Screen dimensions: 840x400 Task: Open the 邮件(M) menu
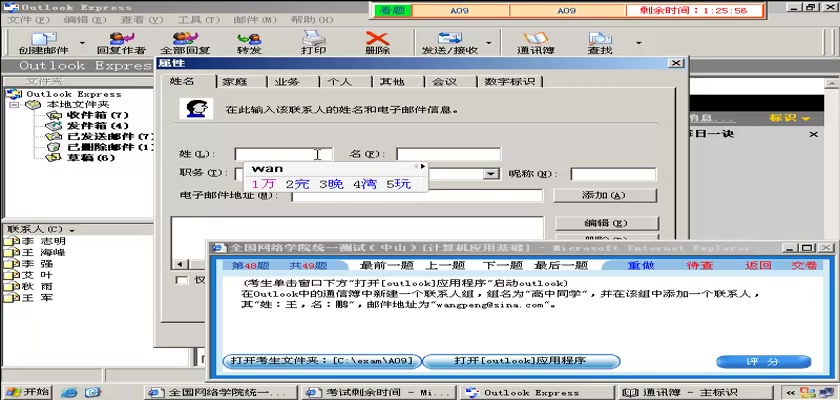coord(254,20)
